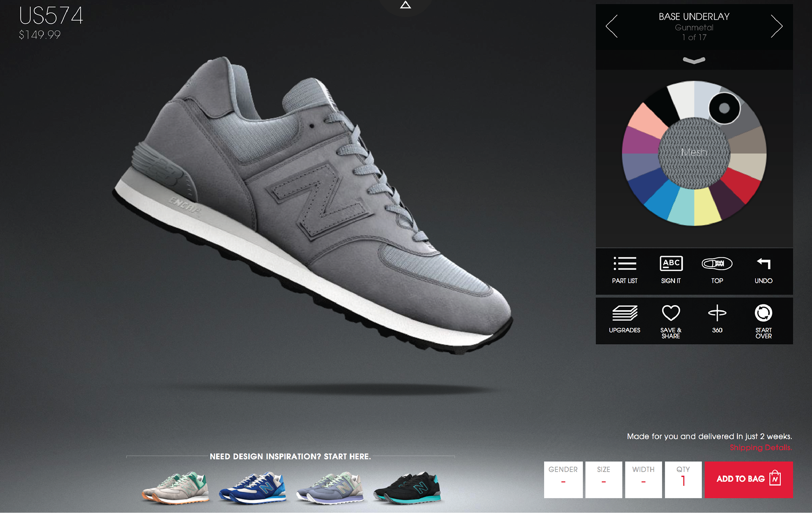The width and height of the screenshot is (812, 513).
Task: Open the Upgrades options
Action: [625, 319]
